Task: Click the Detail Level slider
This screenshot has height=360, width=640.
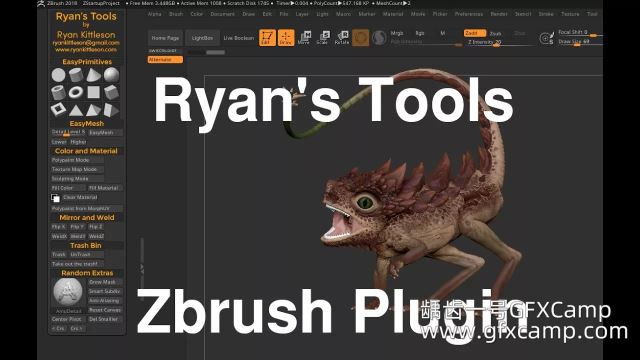Action: (68, 132)
